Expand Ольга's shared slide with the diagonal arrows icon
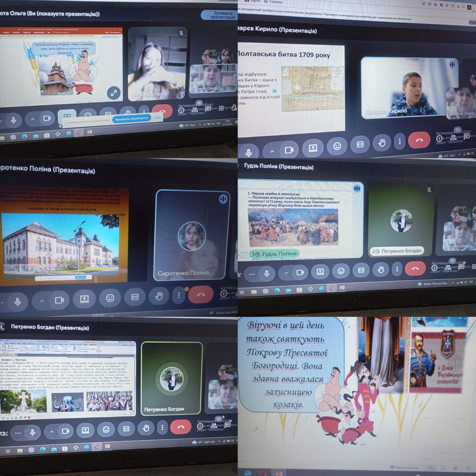 tap(114, 93)
